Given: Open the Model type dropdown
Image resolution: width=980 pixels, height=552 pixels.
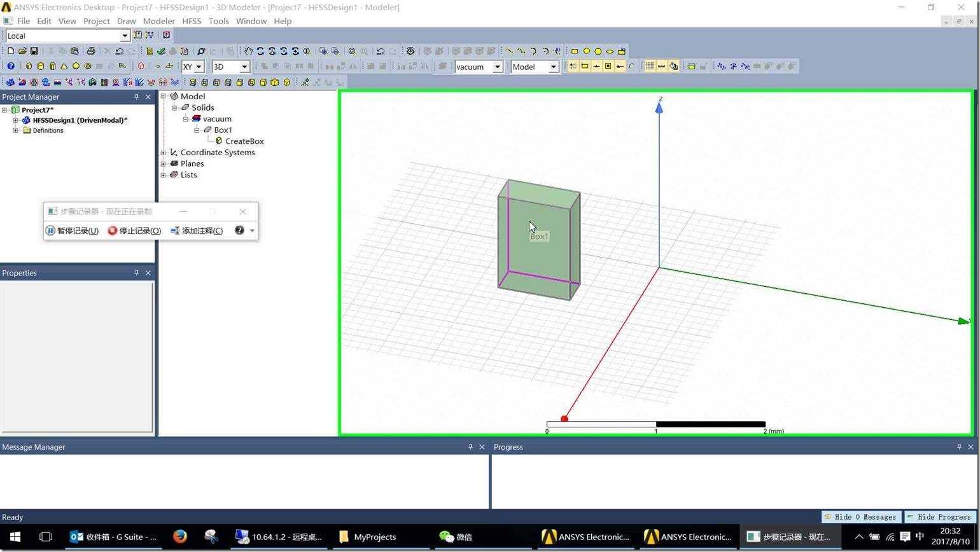Looking at the screenshot, I should [553, 67].
